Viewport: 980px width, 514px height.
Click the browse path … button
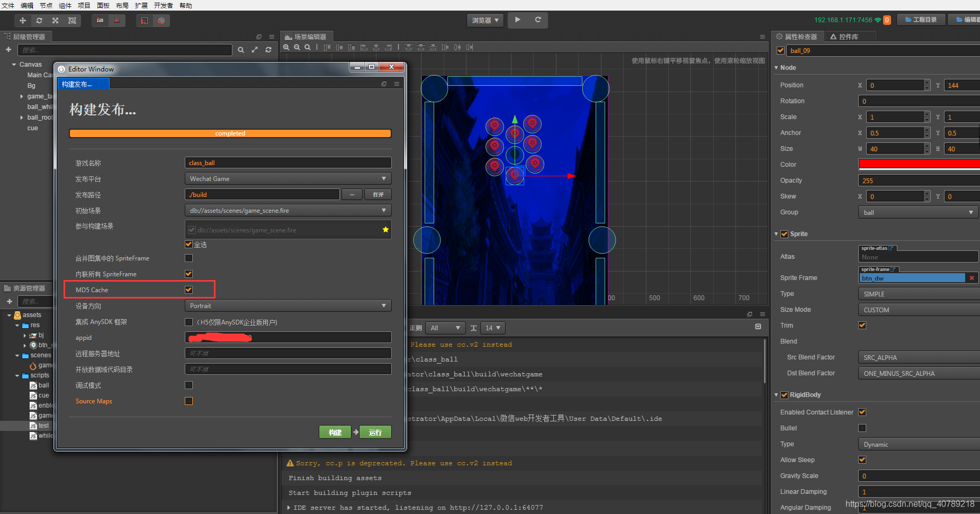click(x=352, y=194)
